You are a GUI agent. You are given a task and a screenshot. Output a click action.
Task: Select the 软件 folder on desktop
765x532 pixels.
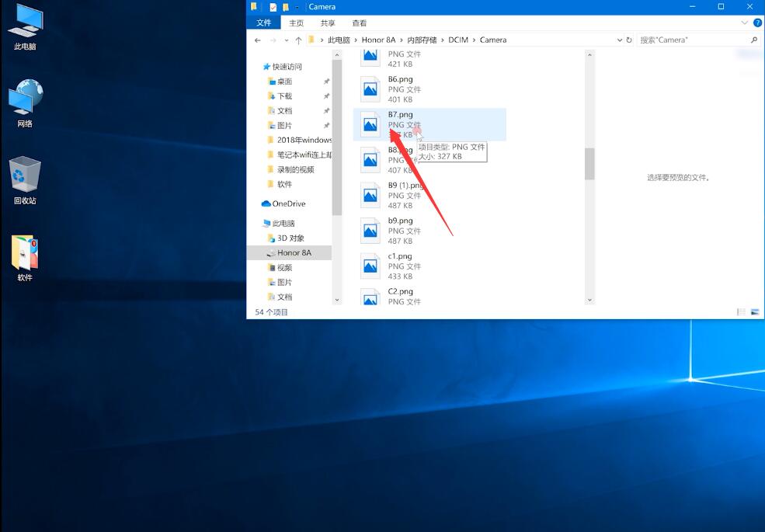25,258
